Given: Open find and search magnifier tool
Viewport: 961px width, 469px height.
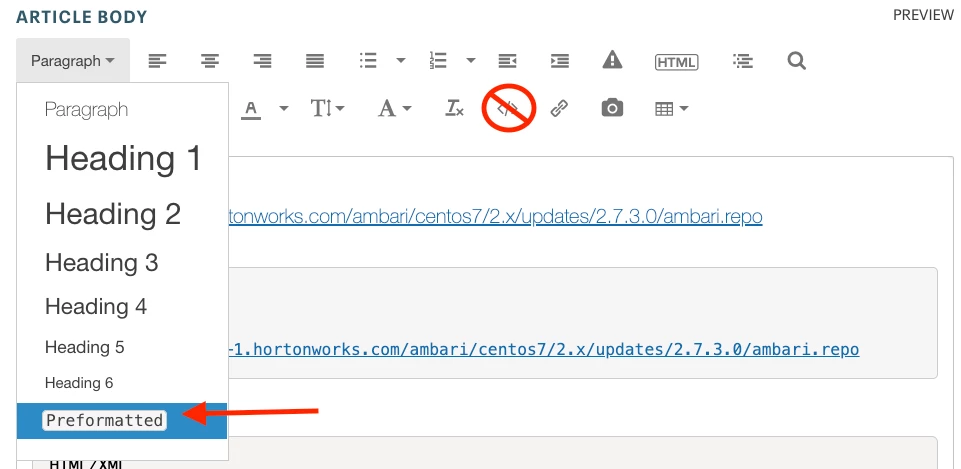Looking at the screenshot, I should (x=796, y=61).
